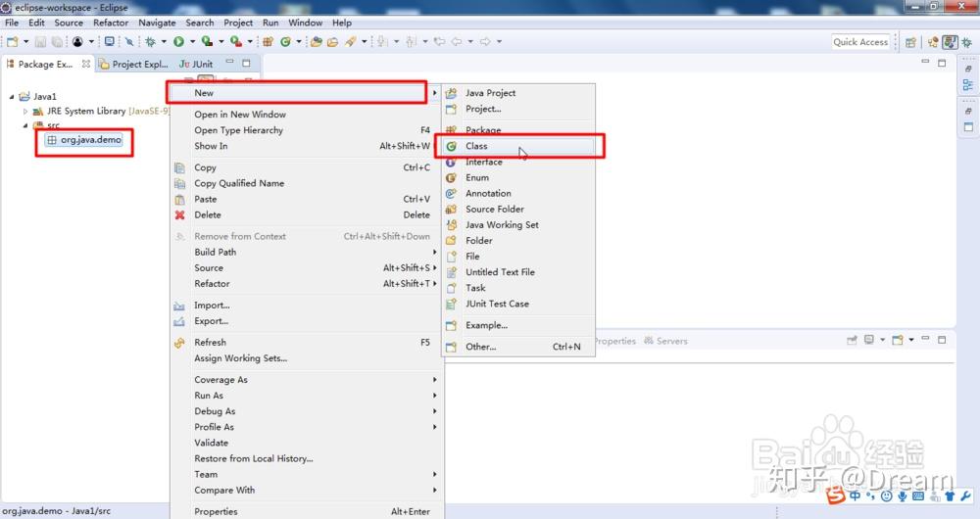Open the Window menu
This screenshot has height=519, width=980.
coord(305,23)
